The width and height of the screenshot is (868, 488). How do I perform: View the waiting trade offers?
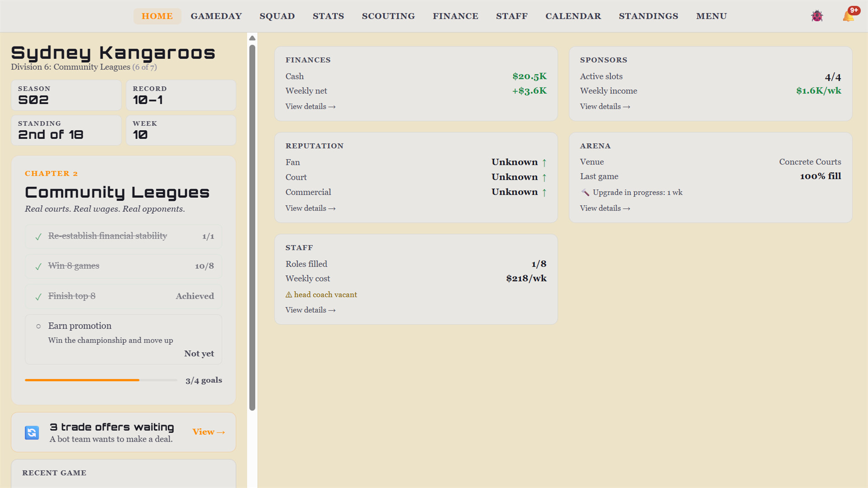tap(208, 432)
